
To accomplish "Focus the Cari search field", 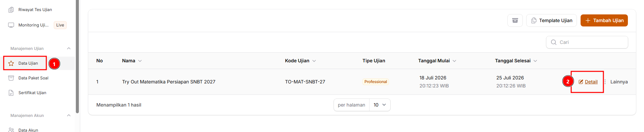I will 587,42.
